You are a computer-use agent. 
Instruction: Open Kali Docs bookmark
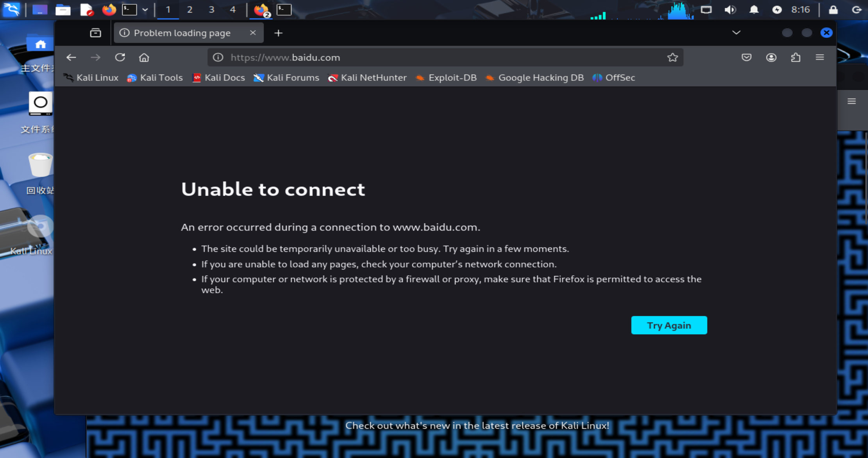point(219,78)
